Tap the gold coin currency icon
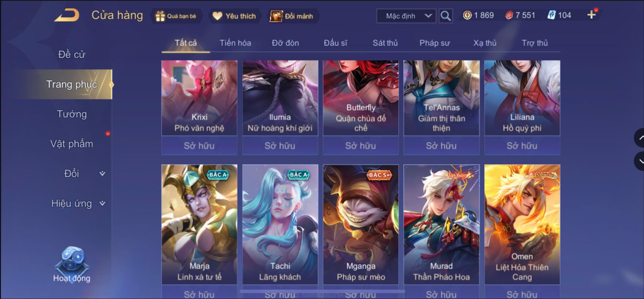Image resolution: width=644 pixels, height=299 pixels. click(467, 15)
